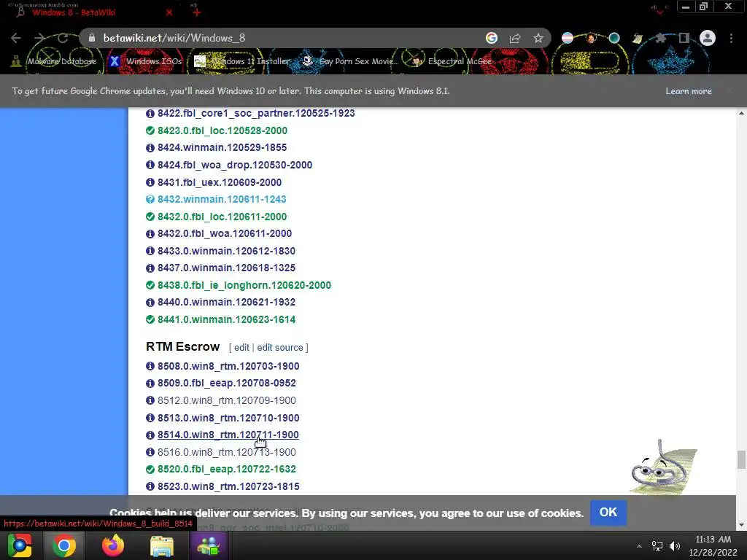
Task: Open the side panel icon
Action: pos(684,38)
